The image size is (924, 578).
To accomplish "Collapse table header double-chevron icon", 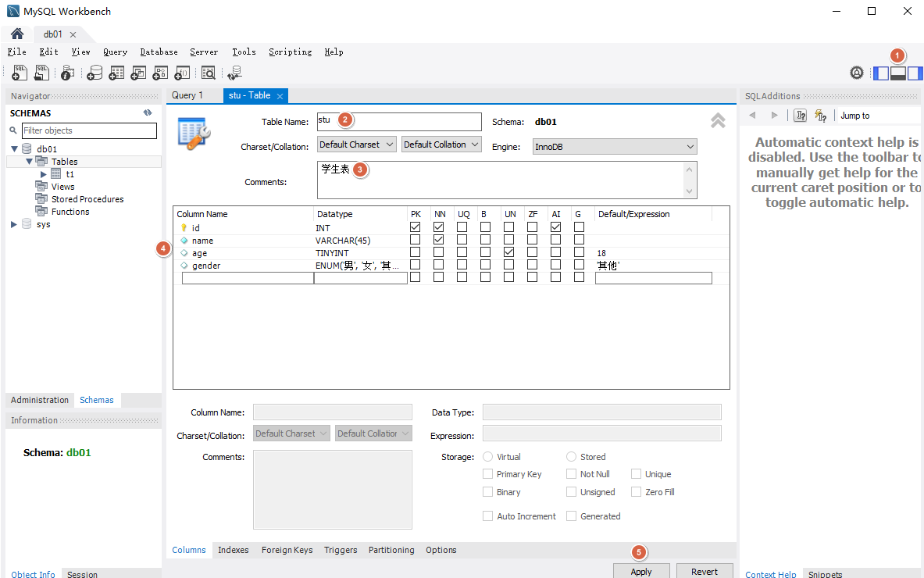I will click(718, 120).
